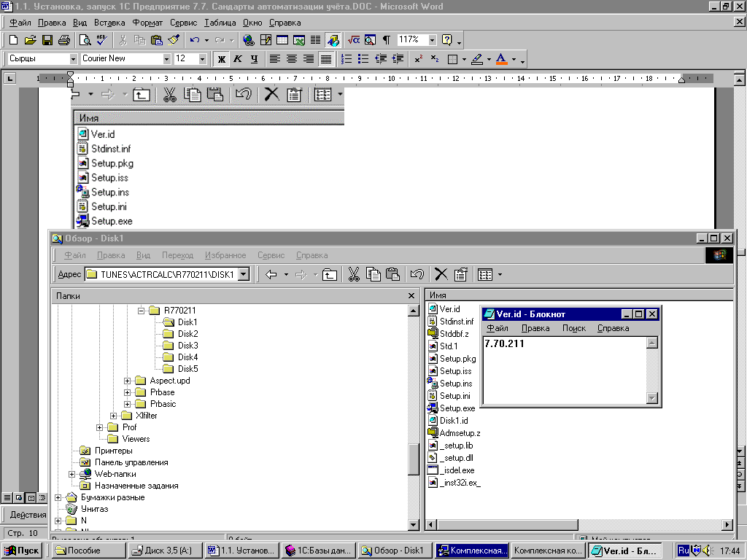Click the Пуск start button
The image size is (747, 560).
21,551
